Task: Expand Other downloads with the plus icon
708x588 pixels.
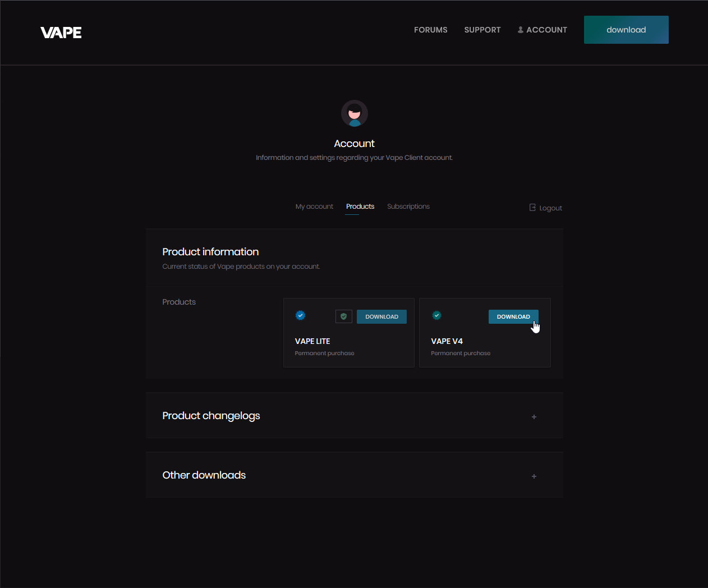Action: [x=534, y=476]
